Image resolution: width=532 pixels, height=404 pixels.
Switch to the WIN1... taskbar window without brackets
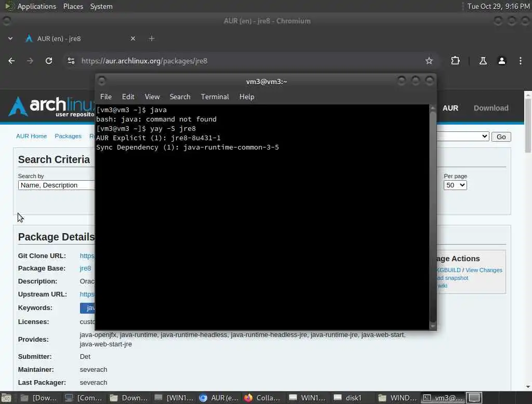click(x=308, y=398)
